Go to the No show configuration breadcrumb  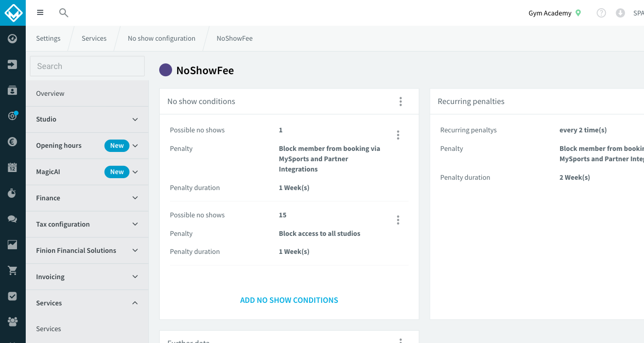coord(162,39)
